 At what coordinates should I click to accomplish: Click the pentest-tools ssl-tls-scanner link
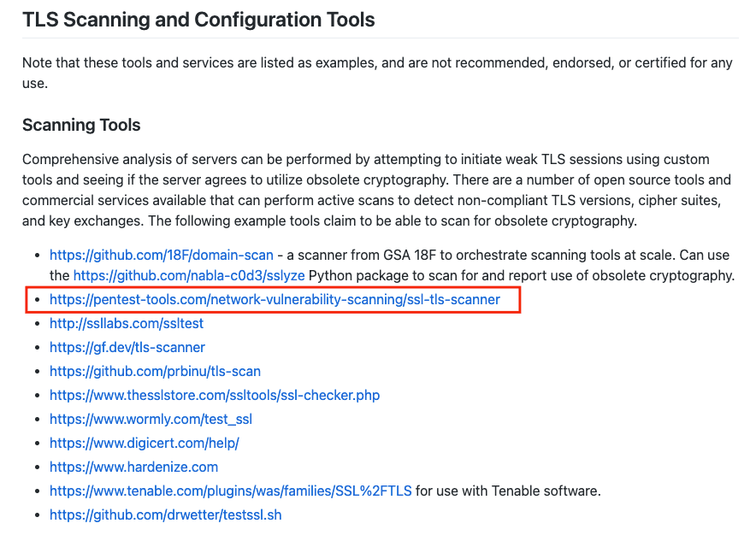click(x=275, y=300)
